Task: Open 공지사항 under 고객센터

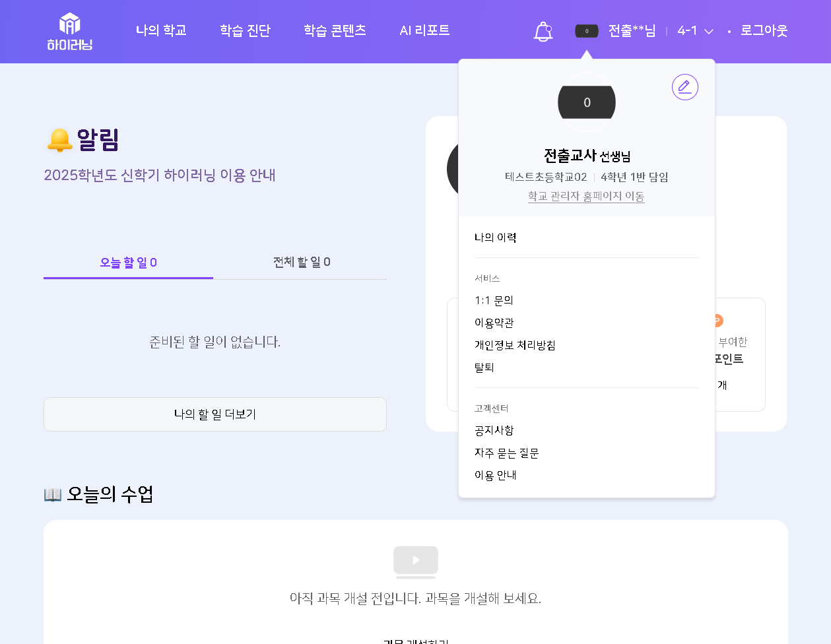Action: tap(494, 430)
